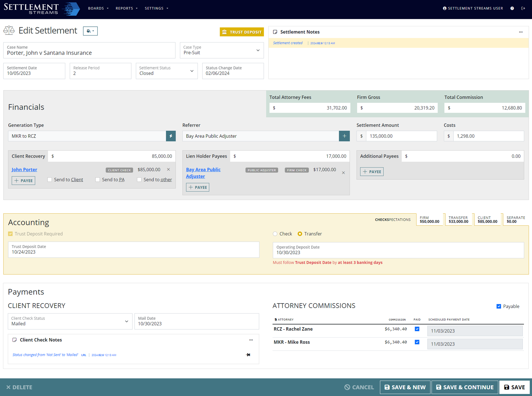Enable the Send to Client checkbox
The width and height of the screenshot is (532, 396).
tap(50, 180)
